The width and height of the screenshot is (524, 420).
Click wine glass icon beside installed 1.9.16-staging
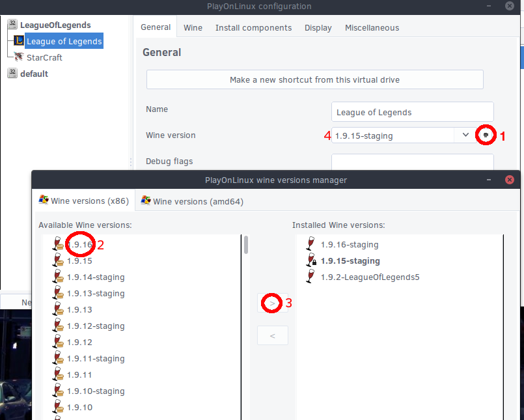click(310, 244)
